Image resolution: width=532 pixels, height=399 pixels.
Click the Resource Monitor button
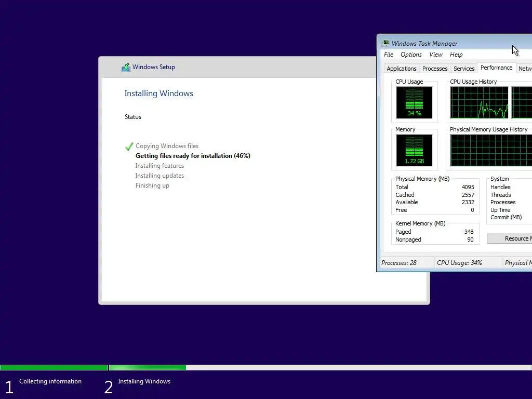[509, 238]
